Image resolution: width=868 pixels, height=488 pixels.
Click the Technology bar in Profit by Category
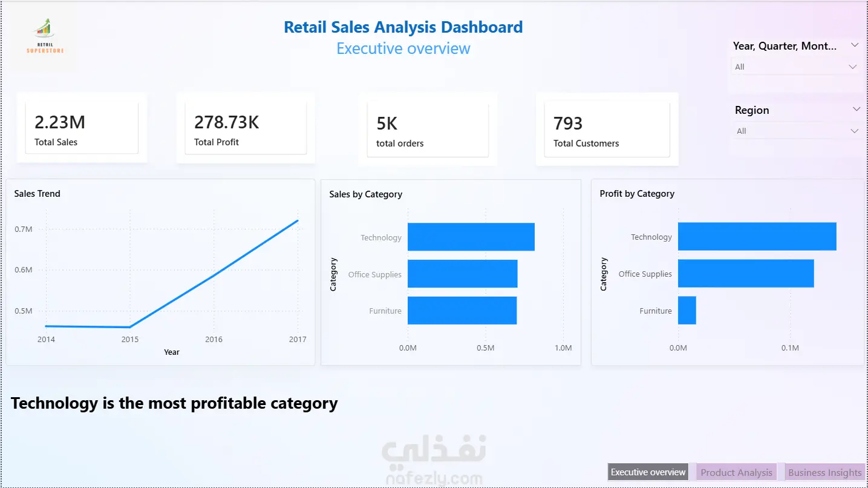coord(757,236)
